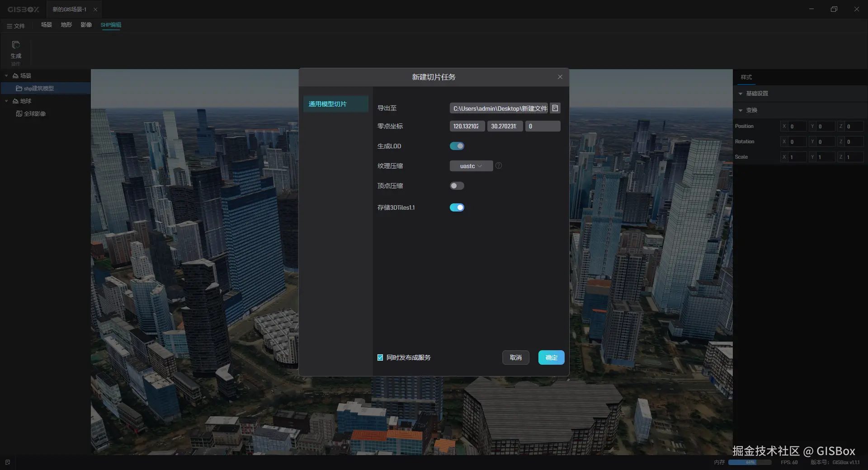Viewport: 868px width, 470px height.
Task: Turn off the 存储3DTiles1.1 switch
Action: [x=457, y=207]
